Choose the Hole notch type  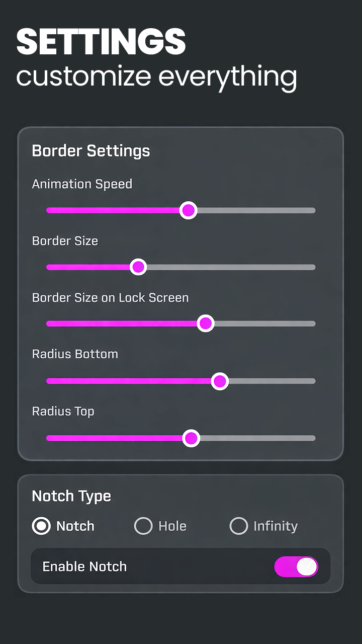pyautogui.click(x=143, y=526)
